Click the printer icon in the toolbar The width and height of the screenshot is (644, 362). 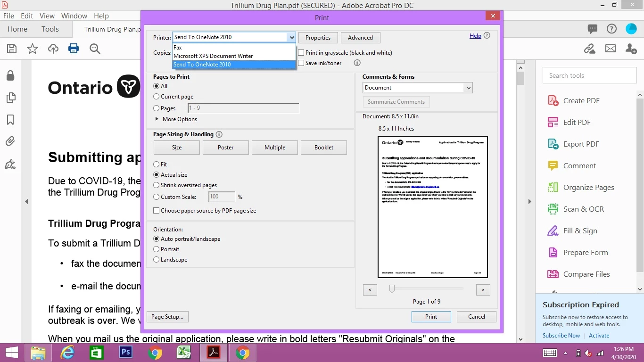pos(74,49)
